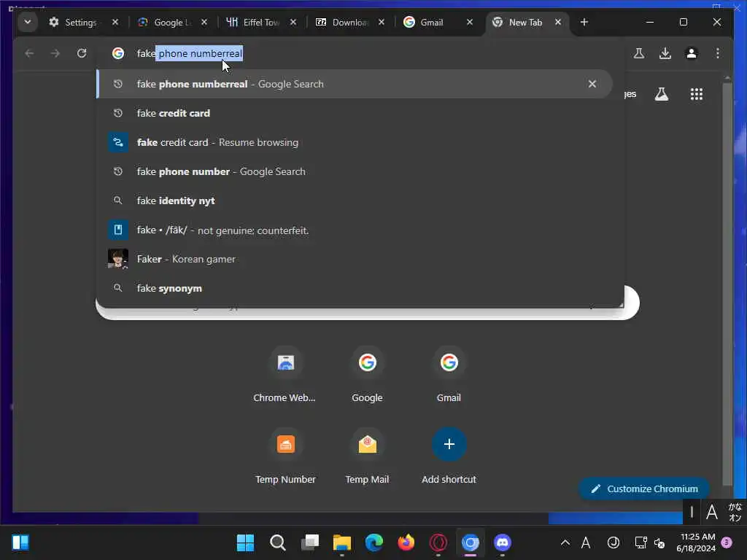Switch to the Eiffel Tower tab

click(x=253, y=23)
